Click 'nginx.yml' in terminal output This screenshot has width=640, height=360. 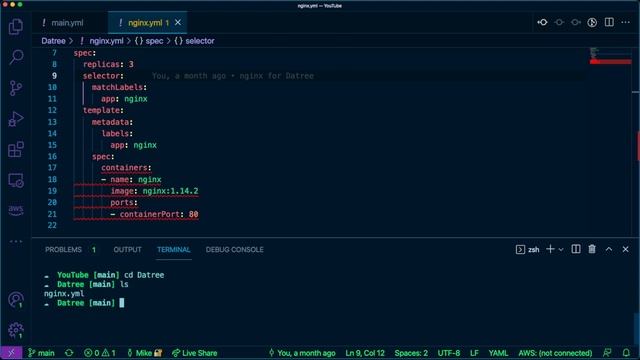click(x=64, y=293)
